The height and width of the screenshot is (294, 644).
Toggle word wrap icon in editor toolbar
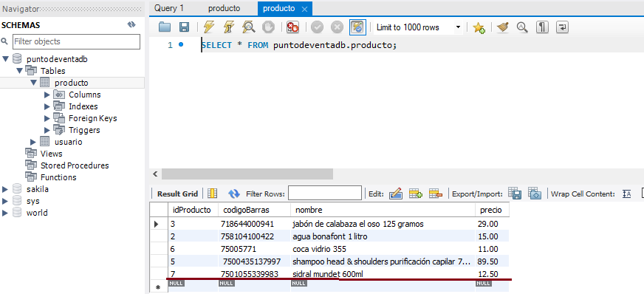[x=562, y=27]
